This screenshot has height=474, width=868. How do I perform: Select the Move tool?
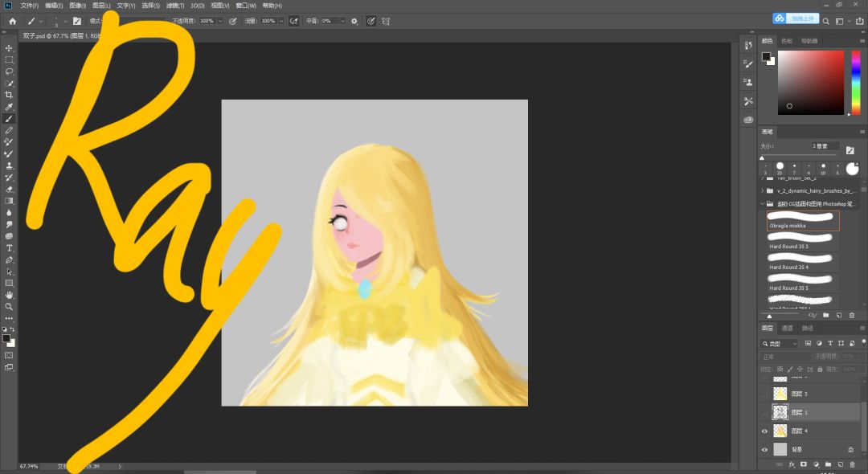pyautogui.click(x=9, y=48)
